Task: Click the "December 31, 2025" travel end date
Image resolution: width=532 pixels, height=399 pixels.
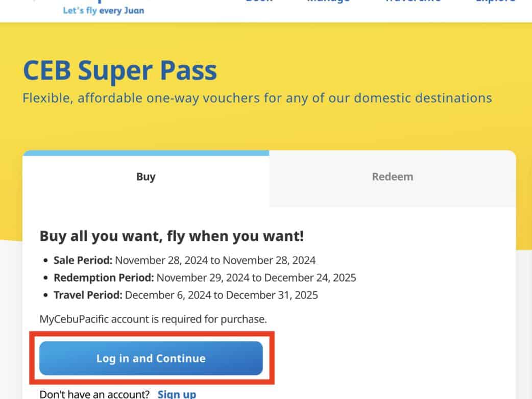Action: [x=272, y=295]
